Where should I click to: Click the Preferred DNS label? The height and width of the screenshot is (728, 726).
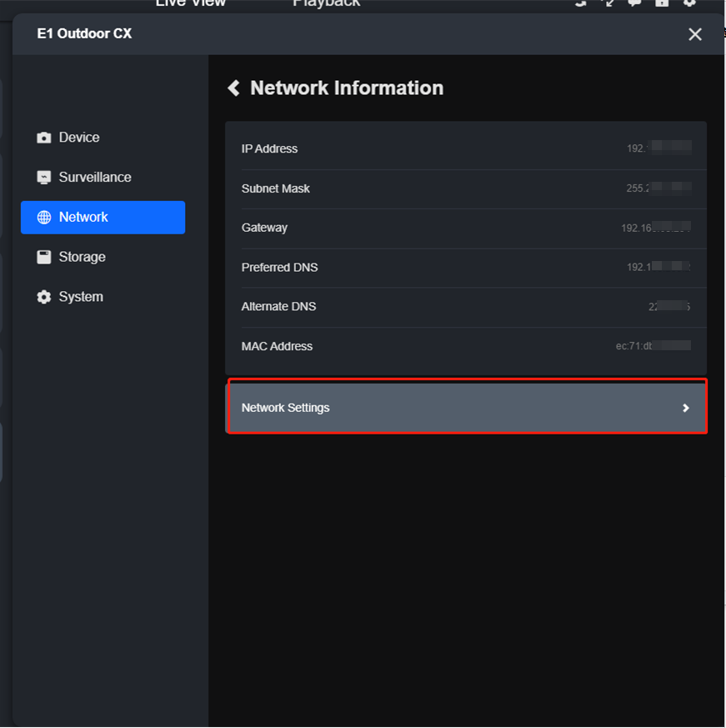coord(279,268)
